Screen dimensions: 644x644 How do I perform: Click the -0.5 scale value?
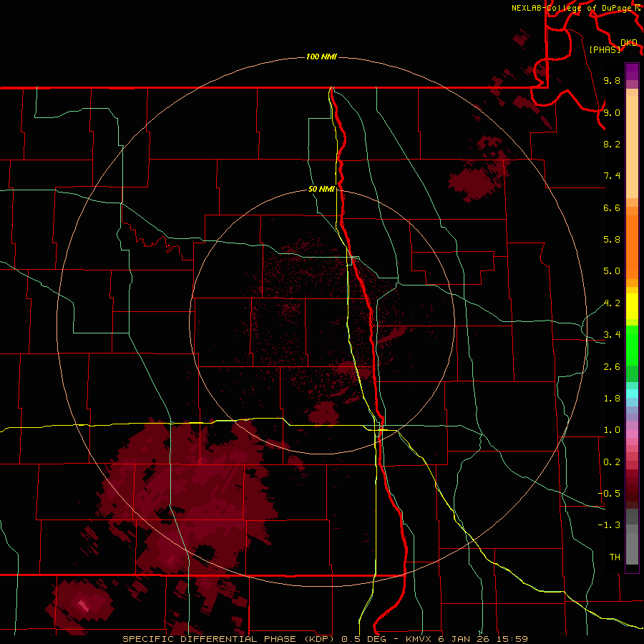tap(609, 494)
